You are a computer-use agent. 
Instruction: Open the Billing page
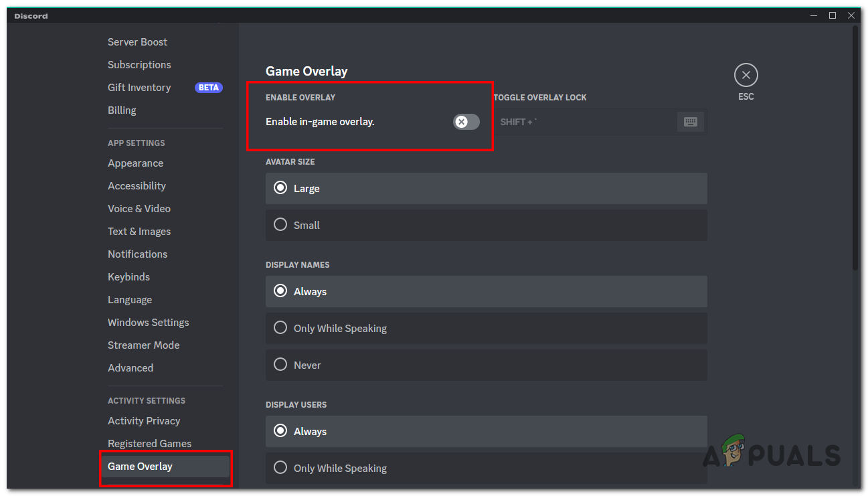(x=122, y=110)
